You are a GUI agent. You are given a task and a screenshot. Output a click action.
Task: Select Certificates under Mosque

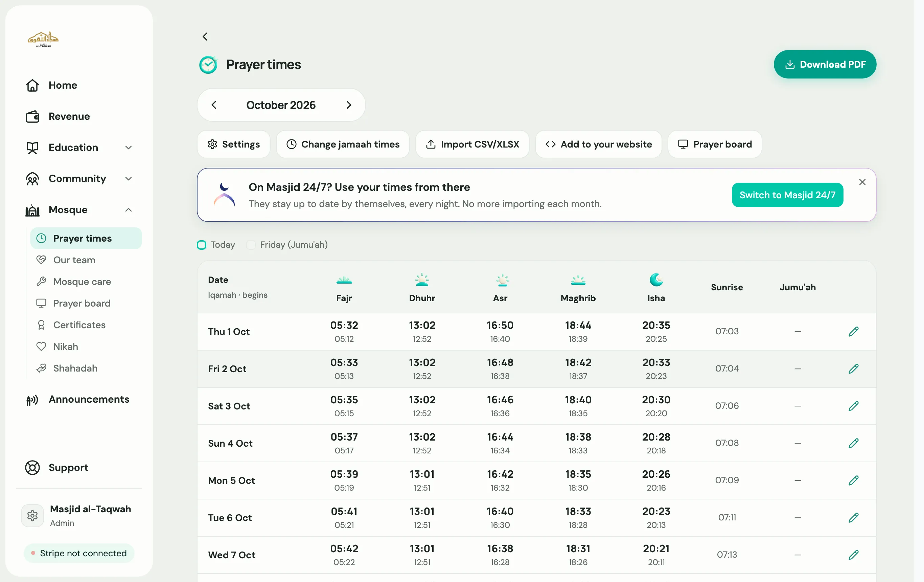(x=86, y=325)
